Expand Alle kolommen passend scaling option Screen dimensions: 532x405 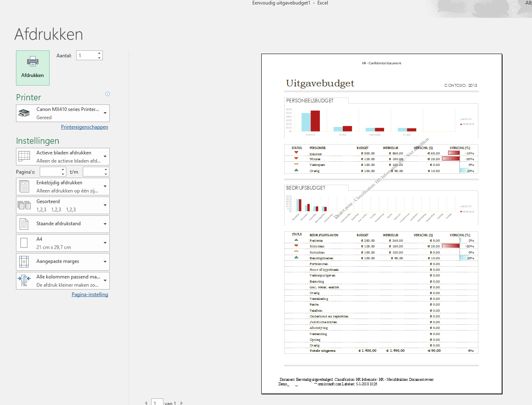pyautogui.click(x=63, y=281)
